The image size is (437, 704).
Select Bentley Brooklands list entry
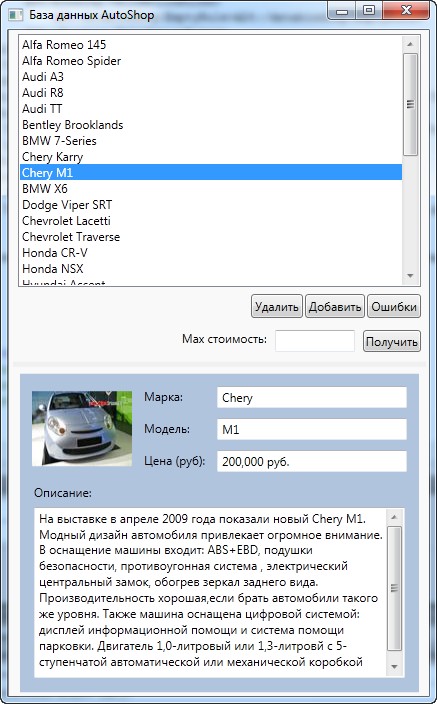[x=211, y=125]
